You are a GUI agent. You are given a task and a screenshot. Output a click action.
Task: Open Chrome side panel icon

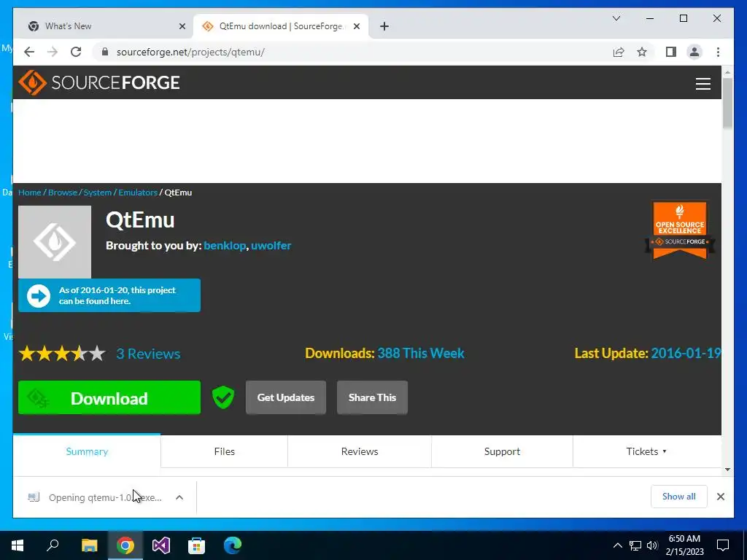tap(671, 52)
